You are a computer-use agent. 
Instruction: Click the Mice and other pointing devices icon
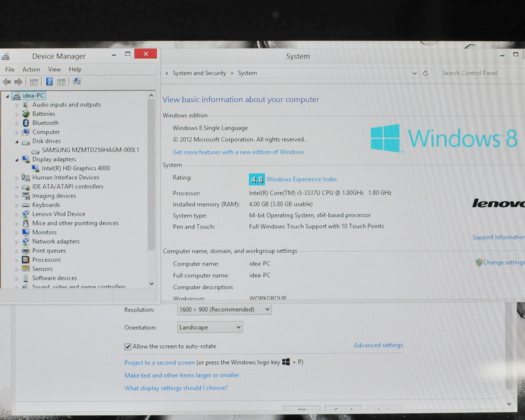(25, 223)
